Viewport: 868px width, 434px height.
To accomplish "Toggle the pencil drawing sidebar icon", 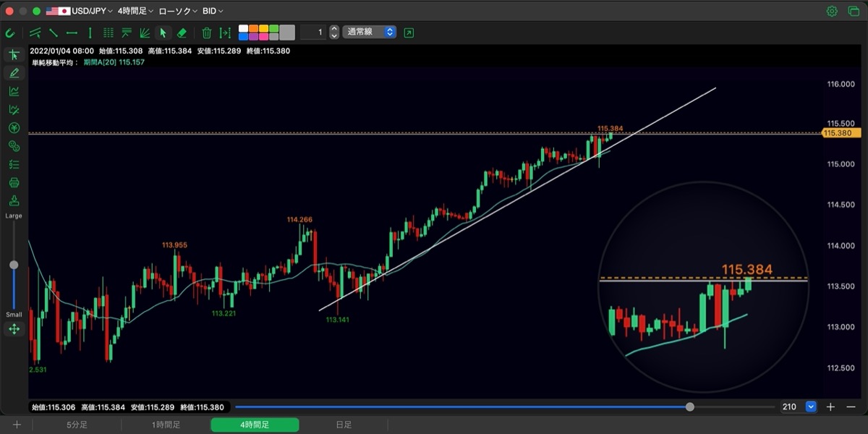I will click(x=14, y=73).
